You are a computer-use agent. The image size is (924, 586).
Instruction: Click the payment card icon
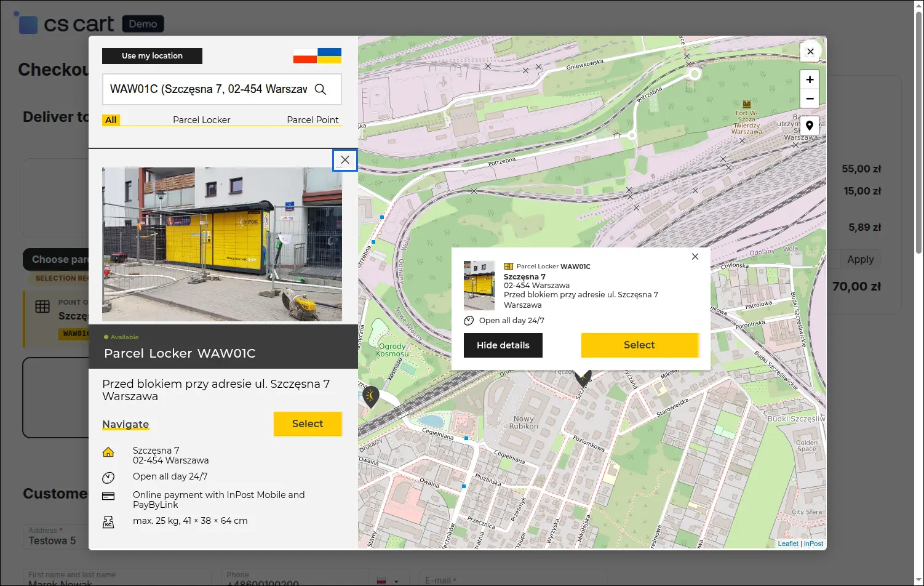(108, 496)
